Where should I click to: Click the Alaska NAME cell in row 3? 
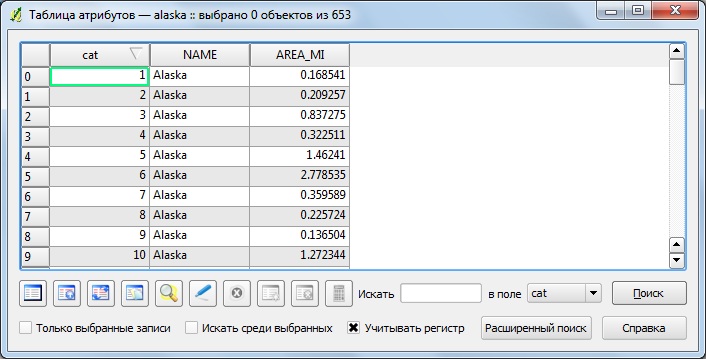[199, 136]
